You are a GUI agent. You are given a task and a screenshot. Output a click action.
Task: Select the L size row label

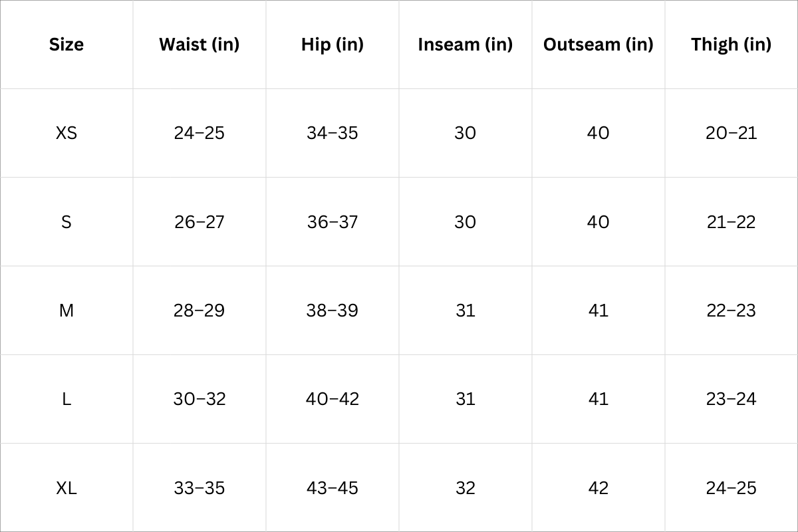(66, 399)
